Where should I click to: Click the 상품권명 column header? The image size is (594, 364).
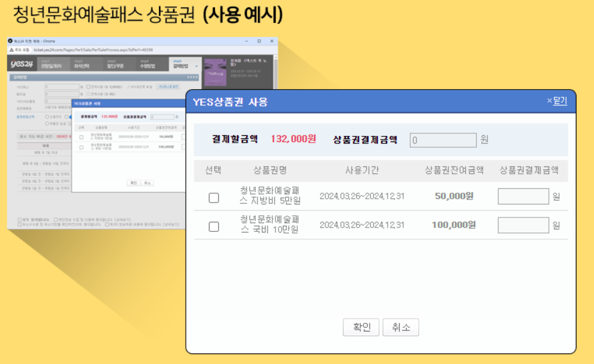(270, 170)
